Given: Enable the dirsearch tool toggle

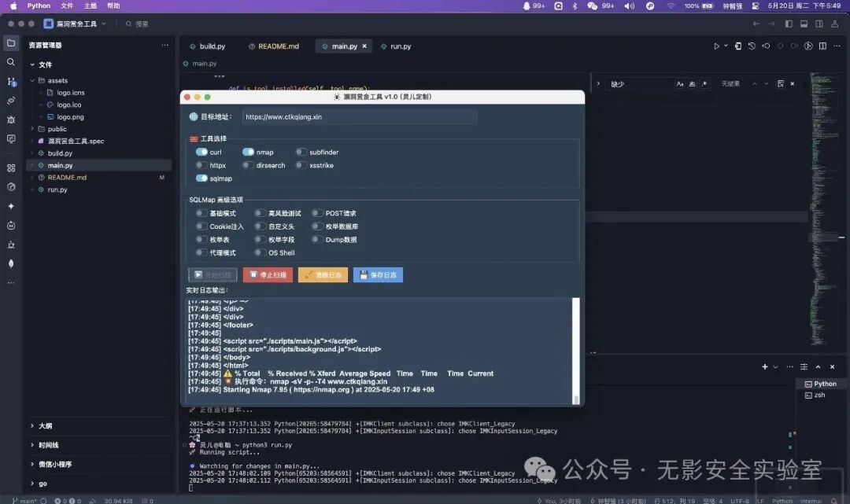Looking at the screenshot, I should pos(248,165).
